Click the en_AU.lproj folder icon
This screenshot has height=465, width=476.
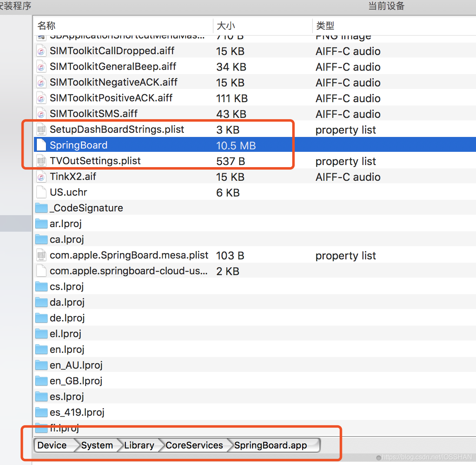[41, 365]
